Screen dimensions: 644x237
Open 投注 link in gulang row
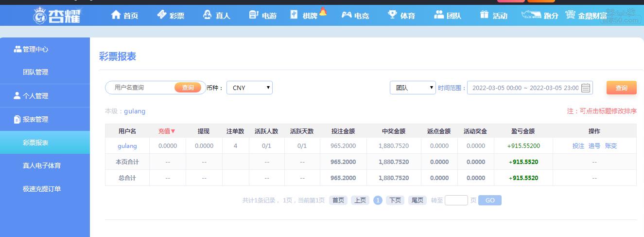coord(578,146)
